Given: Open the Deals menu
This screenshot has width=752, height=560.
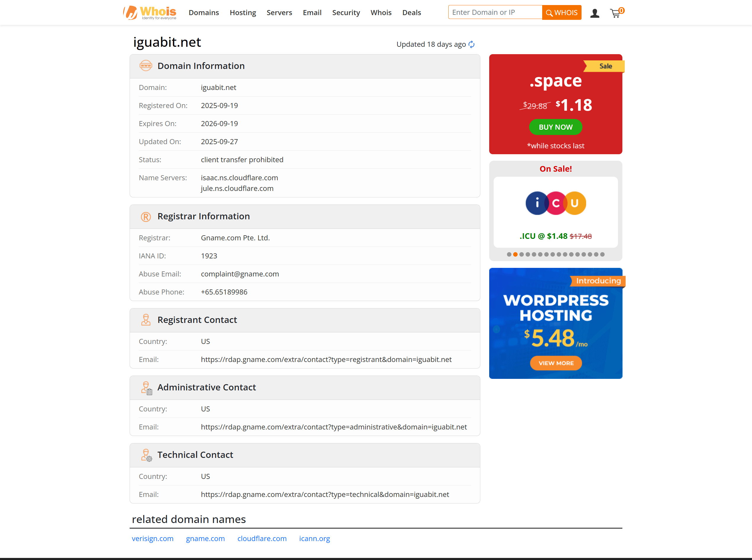Looking at the screenshot, I should [x=411, y=12].
